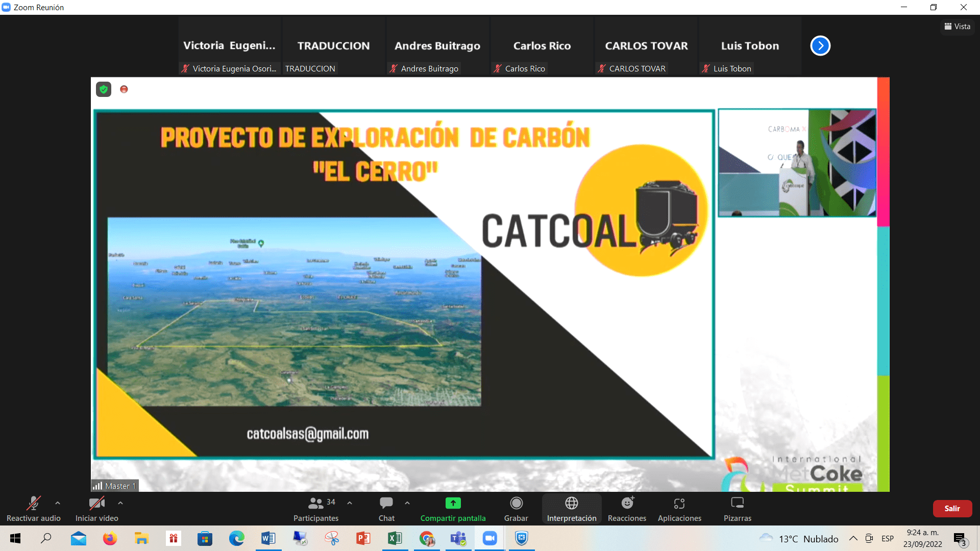The image size is (980, 551).
Task: Open File Explorer from taskbar
Action: click(141, 538)
